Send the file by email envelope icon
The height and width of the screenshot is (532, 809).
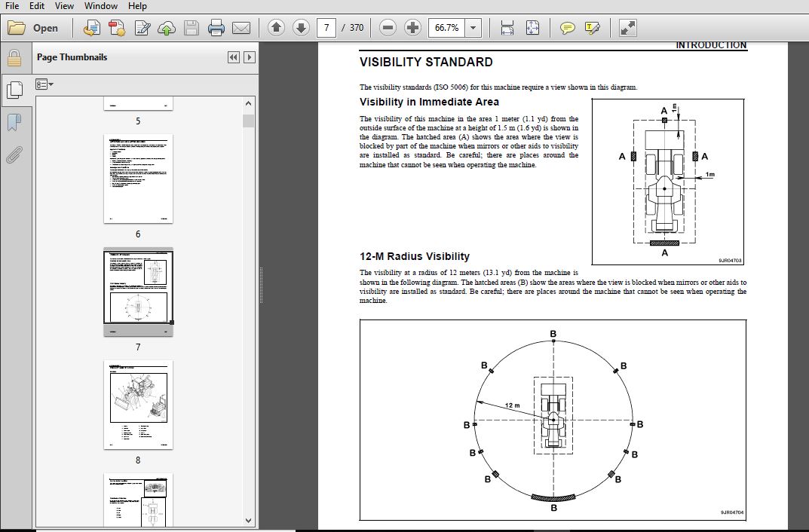pyautogui.click(x=241, y=28)
